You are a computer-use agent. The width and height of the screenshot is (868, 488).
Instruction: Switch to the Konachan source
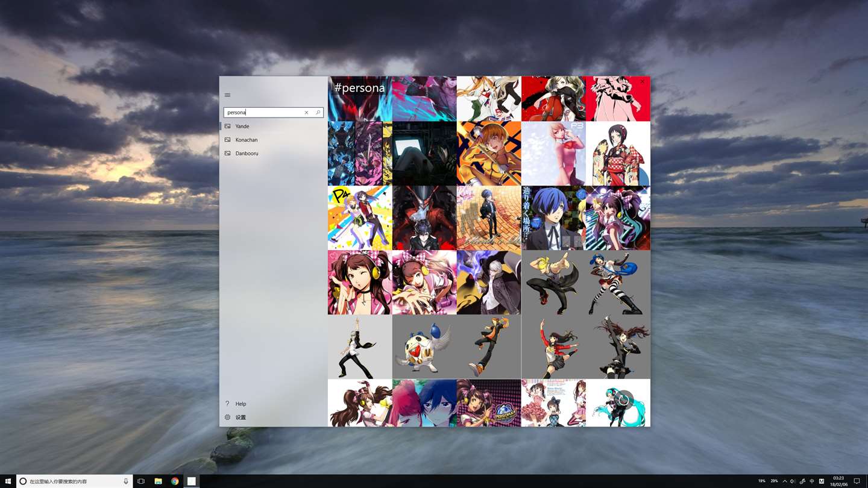click(274, 140)
